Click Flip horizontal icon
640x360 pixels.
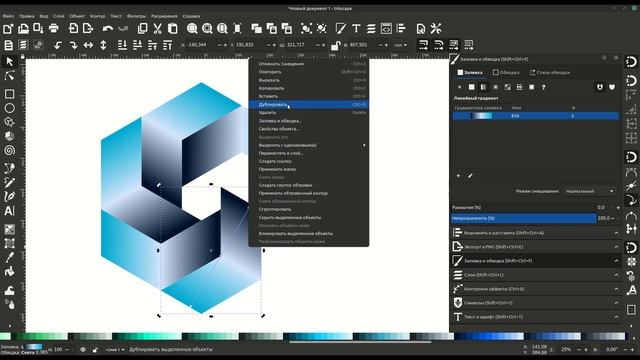tap(88, 45)
